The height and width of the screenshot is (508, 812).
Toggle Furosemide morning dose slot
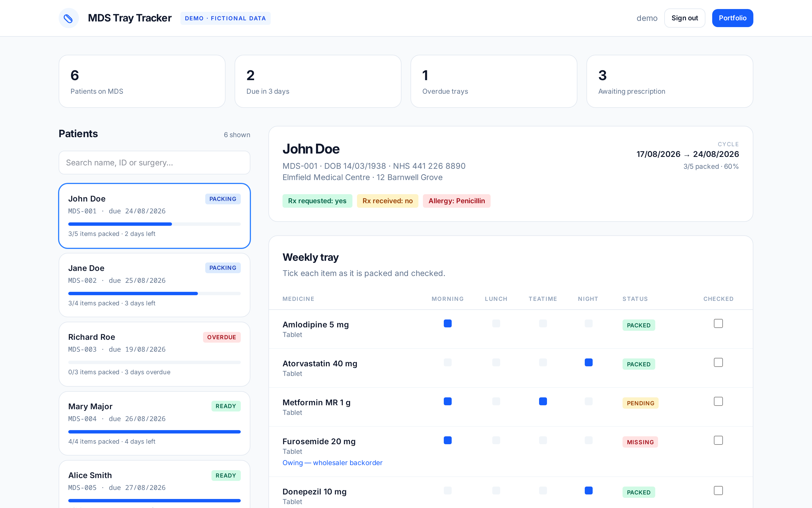[448, 441]
